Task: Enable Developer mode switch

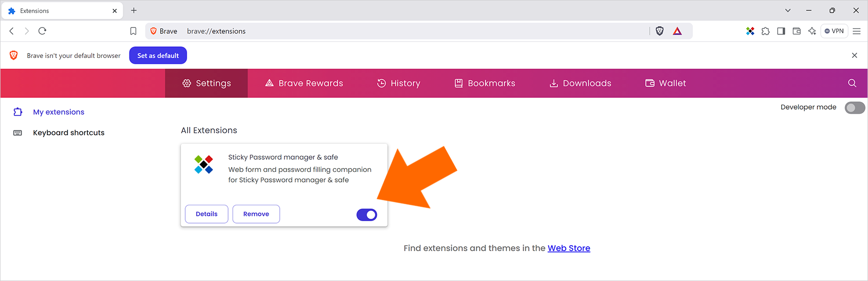Action: [855, 108]
